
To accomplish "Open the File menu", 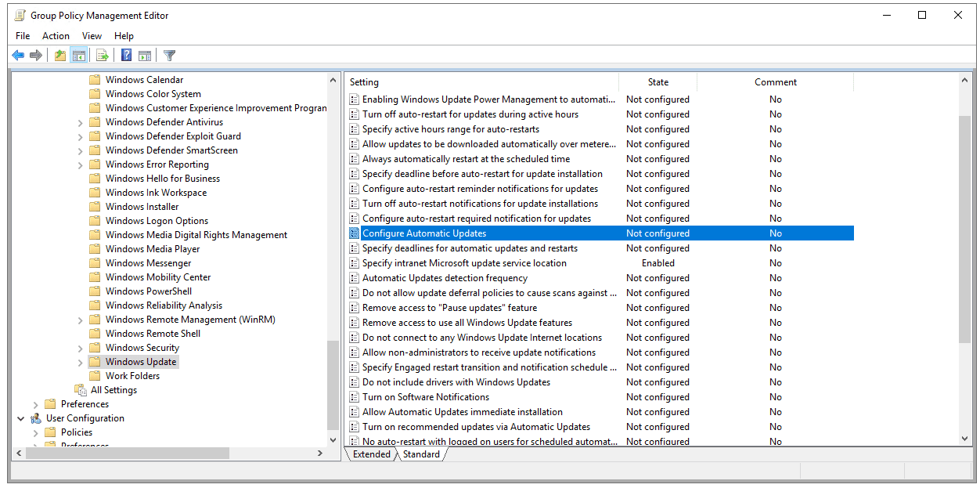I will pyautogui.click(x=23, y=35).
